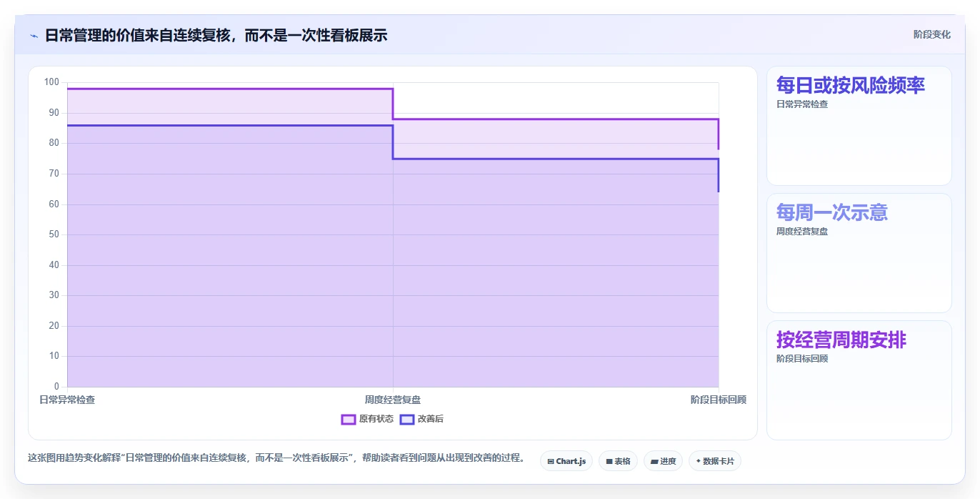Toggle the 改善后 legend swatch
Image resolution: width=980 pixels, height=499 pixels.
click(x=407, y=419)
